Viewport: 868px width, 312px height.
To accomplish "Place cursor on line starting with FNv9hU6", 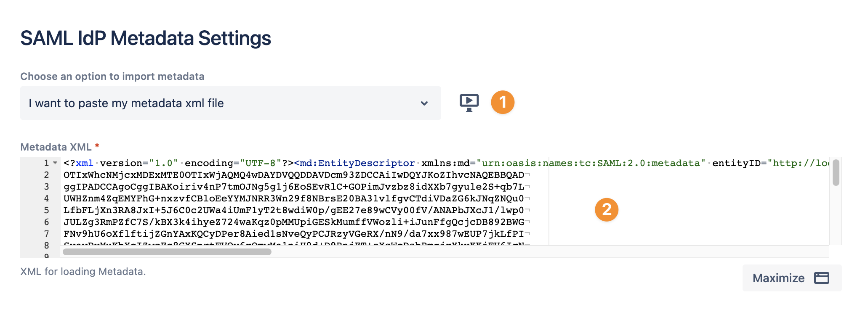I will 294,234.
